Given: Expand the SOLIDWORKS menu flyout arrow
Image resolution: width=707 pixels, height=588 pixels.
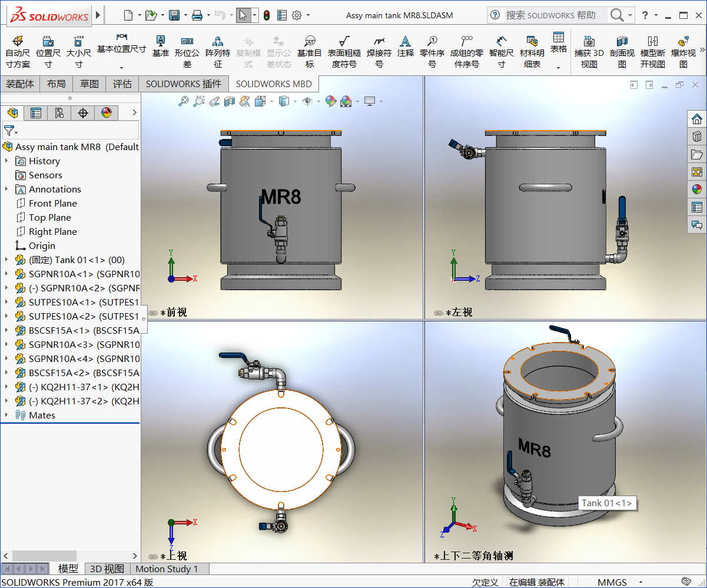Looking at the screenshot, I should (x=98, y=15).
